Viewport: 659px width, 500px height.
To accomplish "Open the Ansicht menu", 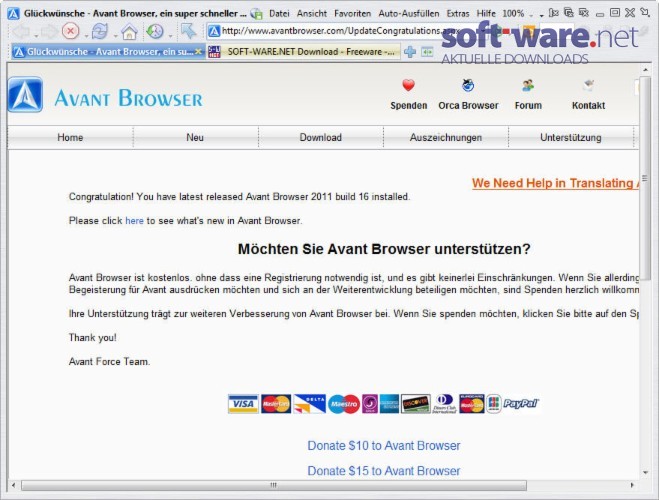I will (x=312, y=13).
